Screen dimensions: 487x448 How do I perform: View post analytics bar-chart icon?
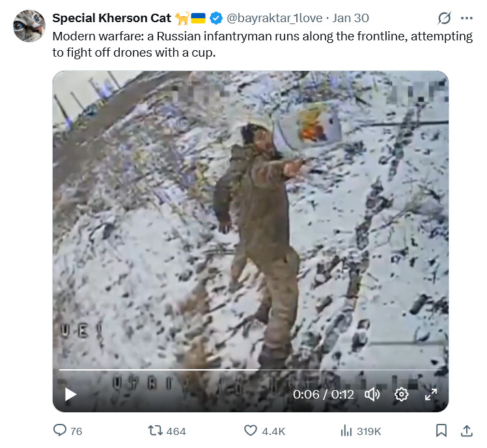(346, 430)
